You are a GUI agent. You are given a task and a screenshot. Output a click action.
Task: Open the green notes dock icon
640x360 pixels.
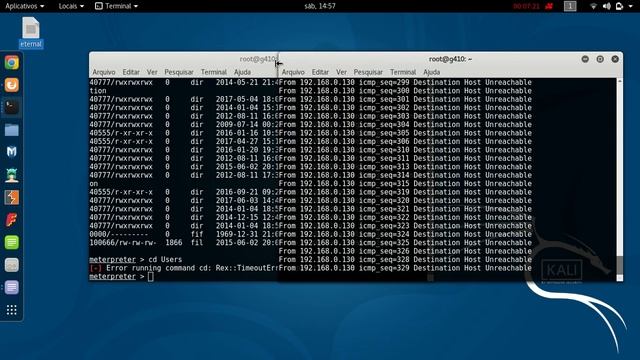[x=11, y=242]
